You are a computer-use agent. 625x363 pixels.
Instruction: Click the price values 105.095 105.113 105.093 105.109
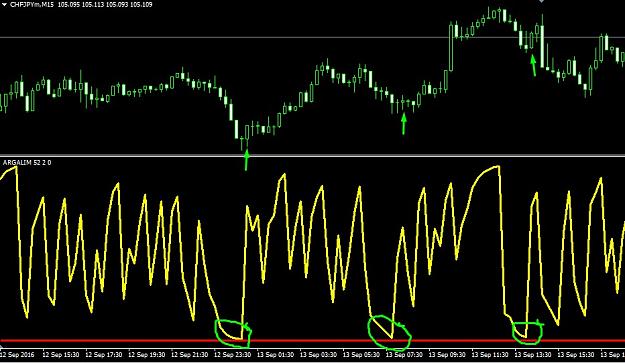(x=105, y=5)
